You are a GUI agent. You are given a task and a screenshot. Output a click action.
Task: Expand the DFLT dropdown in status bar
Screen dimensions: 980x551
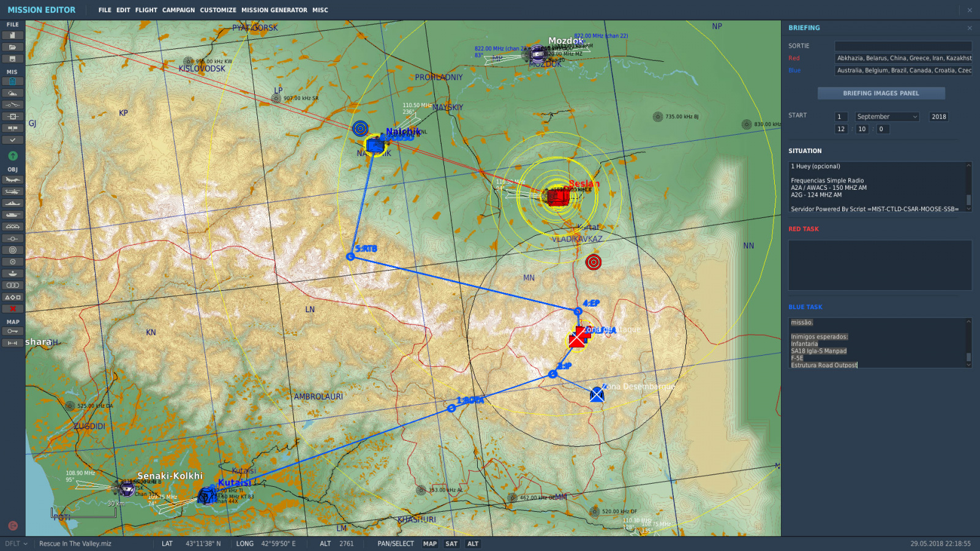pyautogui.click(x=17, y=544)
